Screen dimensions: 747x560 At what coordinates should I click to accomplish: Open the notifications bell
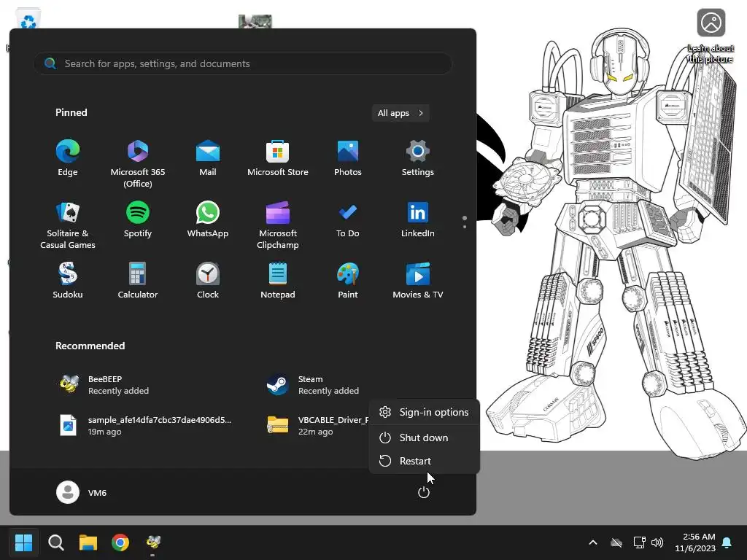point(727,542)
